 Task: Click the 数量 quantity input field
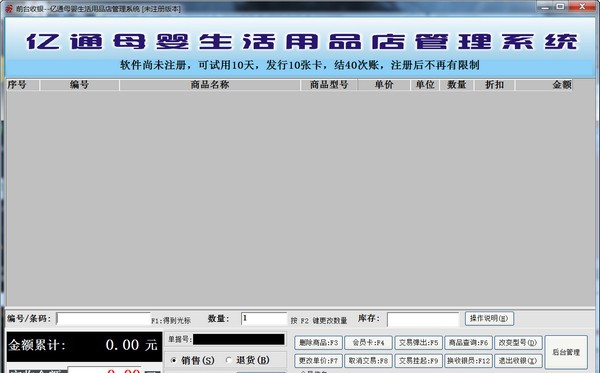tap(264, 319)
